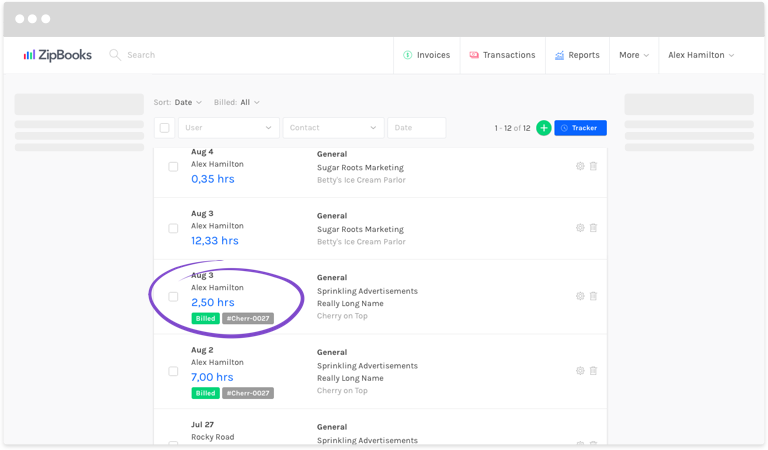Click Betty's Ice Cream Parlor in 0,35 hrs entry

(x=361, y=180)
